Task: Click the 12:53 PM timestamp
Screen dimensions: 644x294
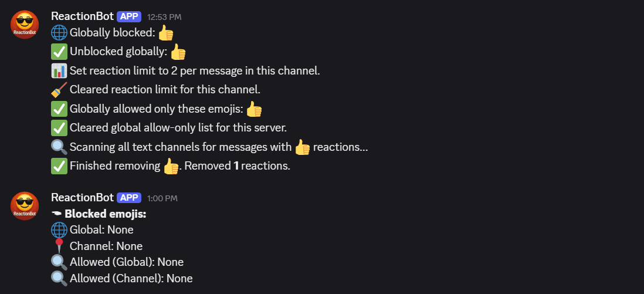Action: point(164,17)
